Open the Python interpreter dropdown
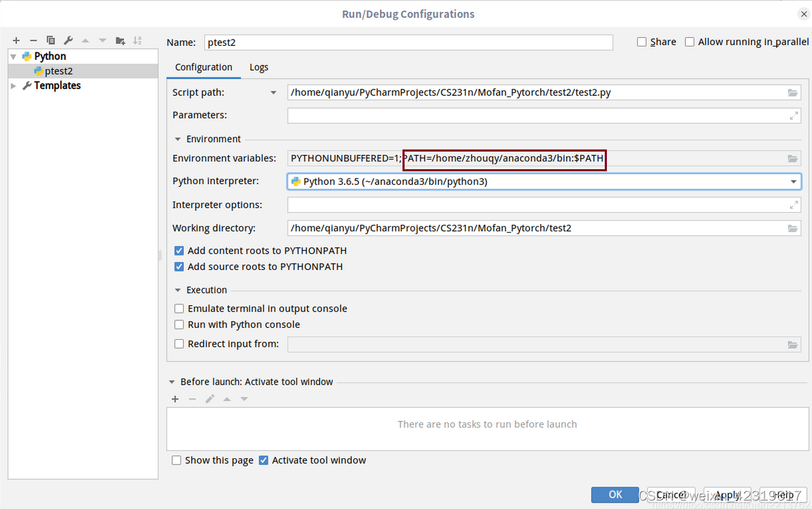 [x=794, y=181]
